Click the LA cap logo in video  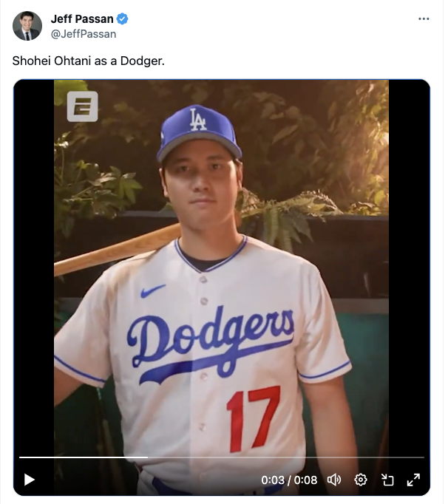pyautogui.click(x=197, y=120)
